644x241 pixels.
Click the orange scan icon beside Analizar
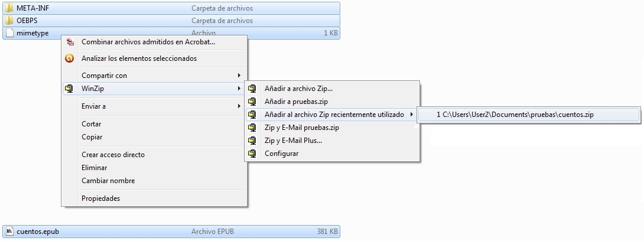[69, 58]
